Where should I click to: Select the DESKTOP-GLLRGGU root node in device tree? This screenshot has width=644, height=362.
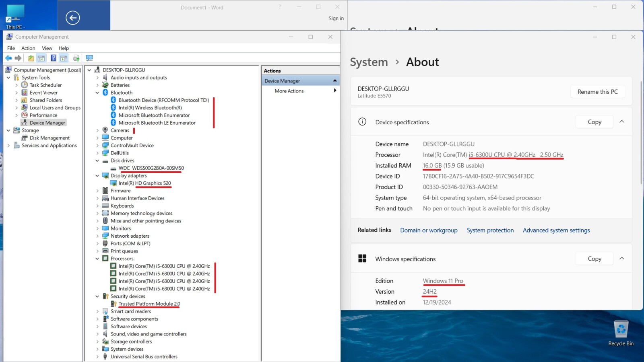coord(124,70)
